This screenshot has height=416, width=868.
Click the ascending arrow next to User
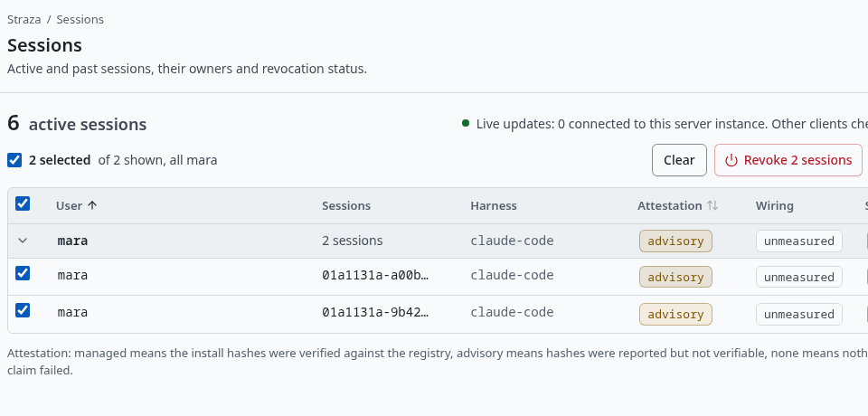pos(92,205)
